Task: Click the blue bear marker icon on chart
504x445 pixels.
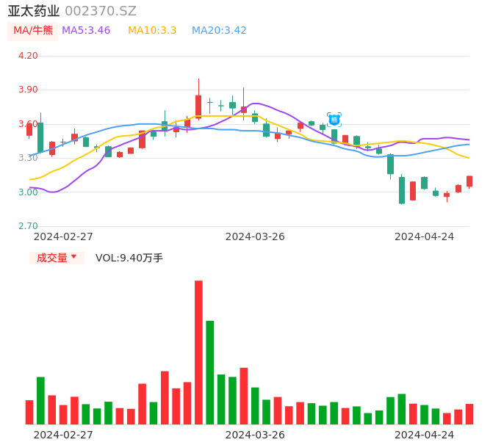Action: (x=334, y=119)
